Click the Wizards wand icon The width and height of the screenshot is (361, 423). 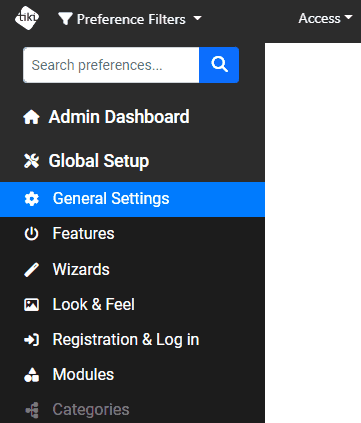pos(32,269)
